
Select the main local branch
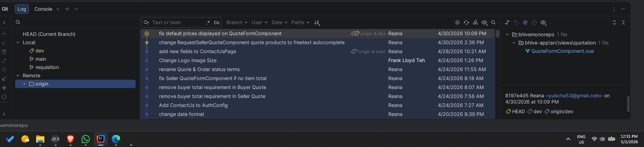pyautogui.click(x=41, y=59)
